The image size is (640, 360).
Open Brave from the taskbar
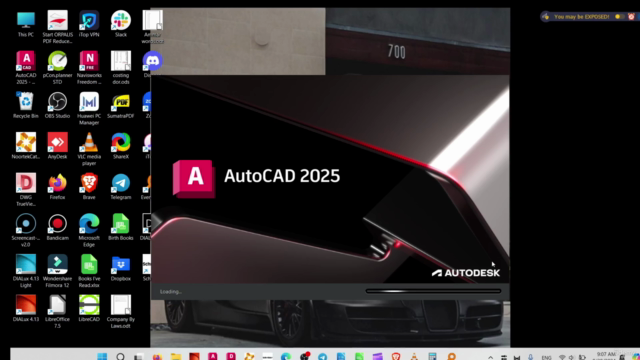(396, 356)
